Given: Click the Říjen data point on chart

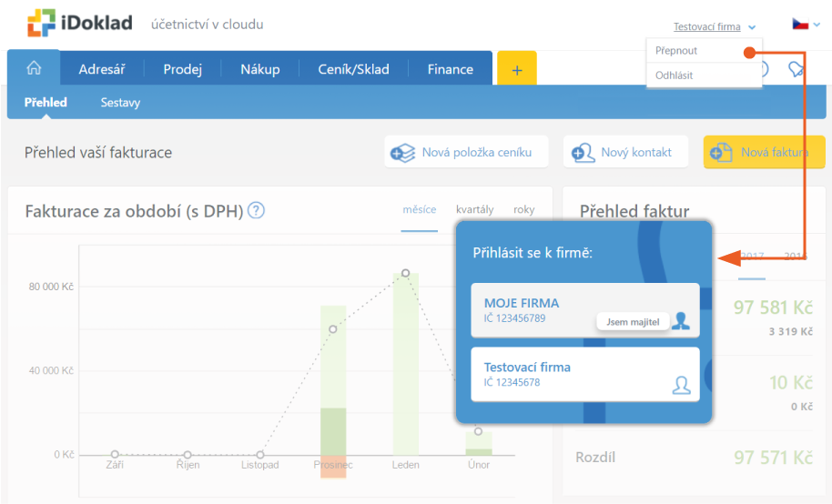Looking at the screenshot, I should pos(188,455).
